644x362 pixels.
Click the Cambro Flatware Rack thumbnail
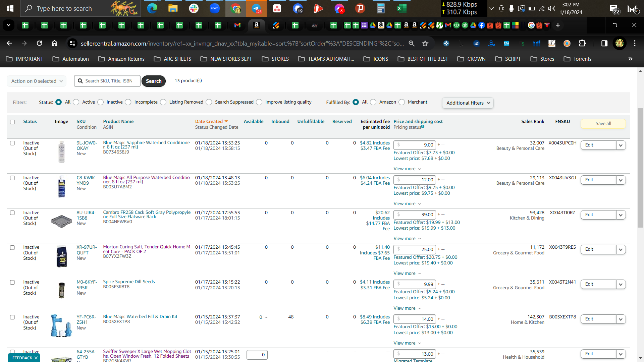61,221
